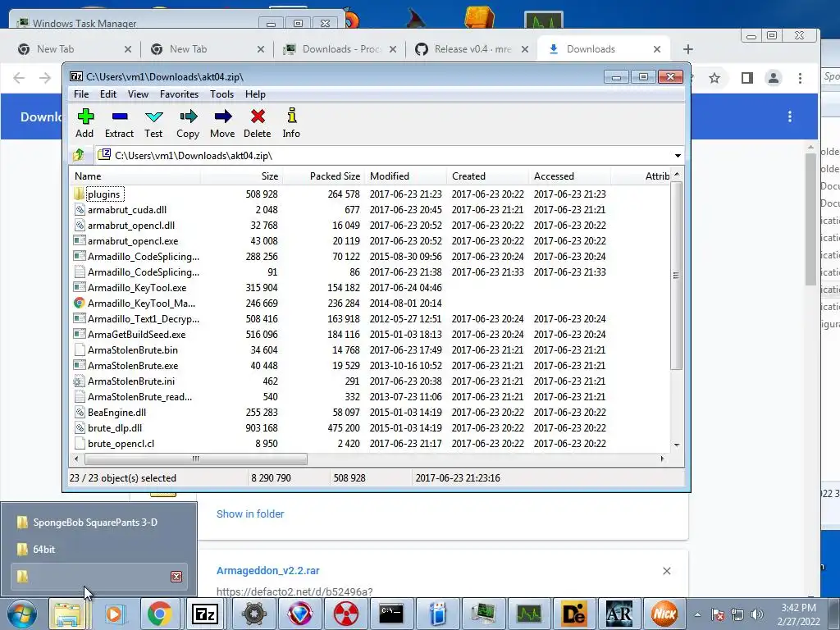Sort by Packed Size column header
The image size is (840, 630).
click(324, 176)
